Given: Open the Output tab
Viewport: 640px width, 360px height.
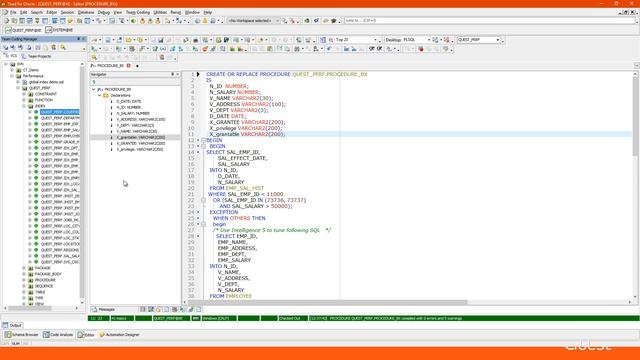Looking at the screenshot, I should tap(12, 325).
